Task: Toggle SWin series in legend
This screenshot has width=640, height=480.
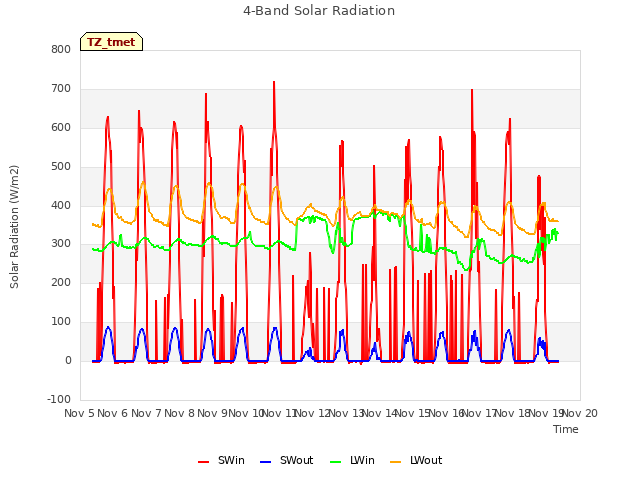Action: point(221,460)
